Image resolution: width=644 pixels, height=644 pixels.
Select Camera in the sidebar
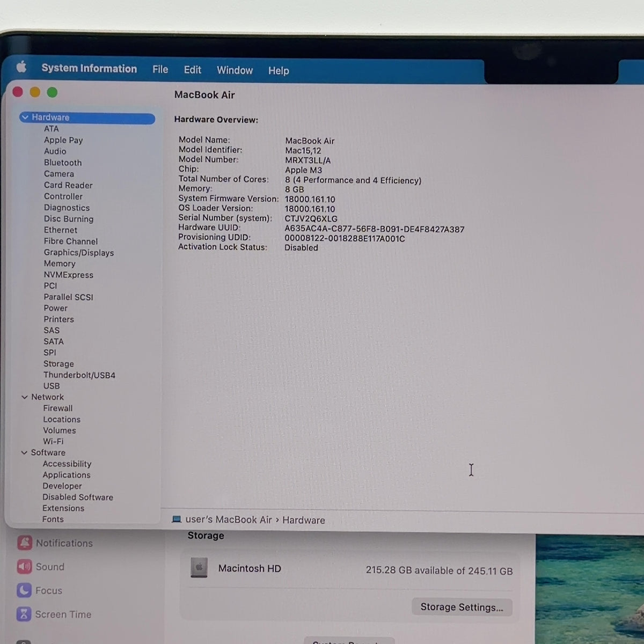point(59,174)
